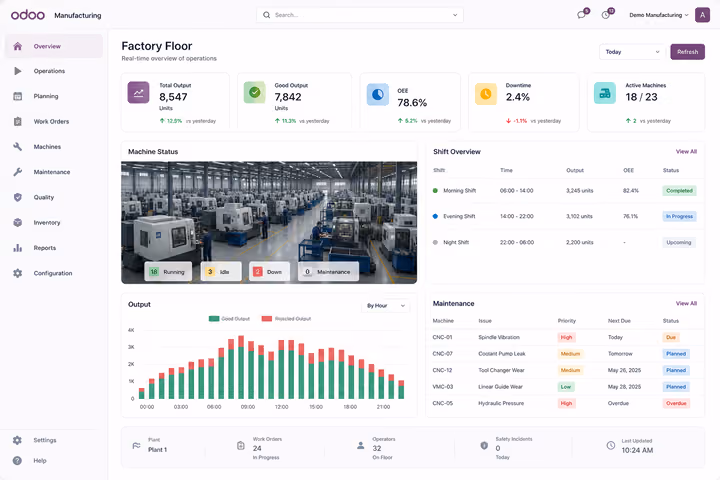Open the Demo Manufacturing company dropdown
The height and width of the screenshot is (480, 720).
659,15
